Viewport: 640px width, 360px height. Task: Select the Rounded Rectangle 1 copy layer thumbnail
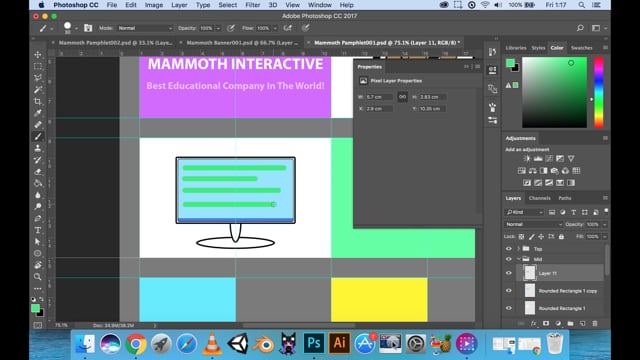[x=529, y=291]
